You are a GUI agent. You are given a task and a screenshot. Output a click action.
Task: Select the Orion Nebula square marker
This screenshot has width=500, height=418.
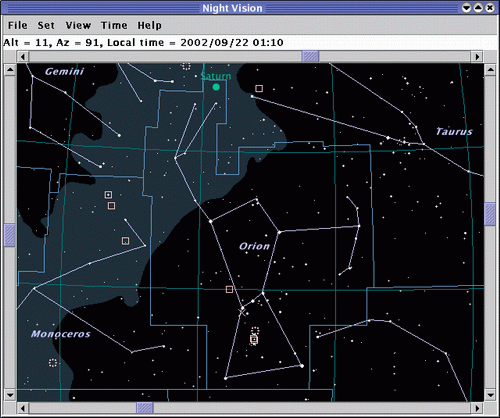254,340
